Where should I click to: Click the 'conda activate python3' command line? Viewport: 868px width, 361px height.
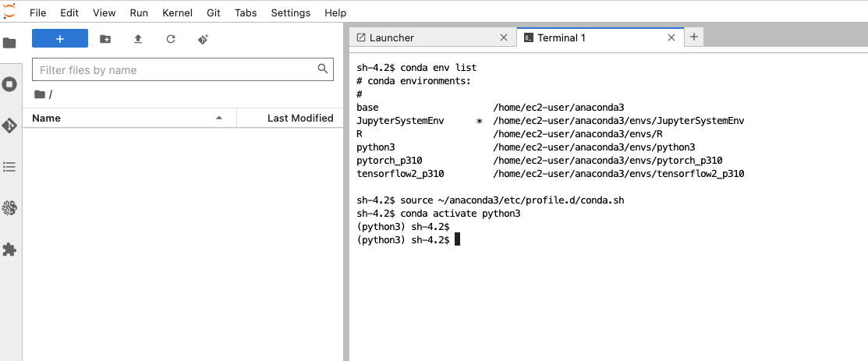pyautogui.click(x=438, y=213)
